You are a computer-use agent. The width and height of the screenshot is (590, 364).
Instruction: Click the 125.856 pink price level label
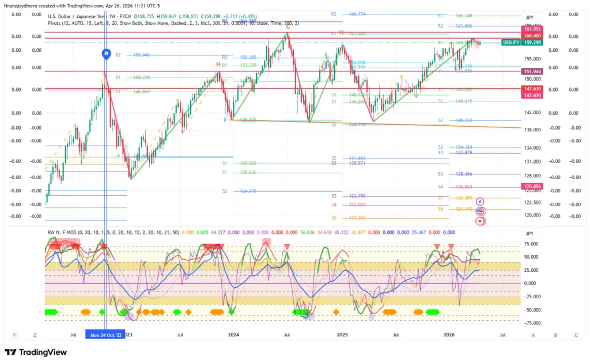coord(531,187)
